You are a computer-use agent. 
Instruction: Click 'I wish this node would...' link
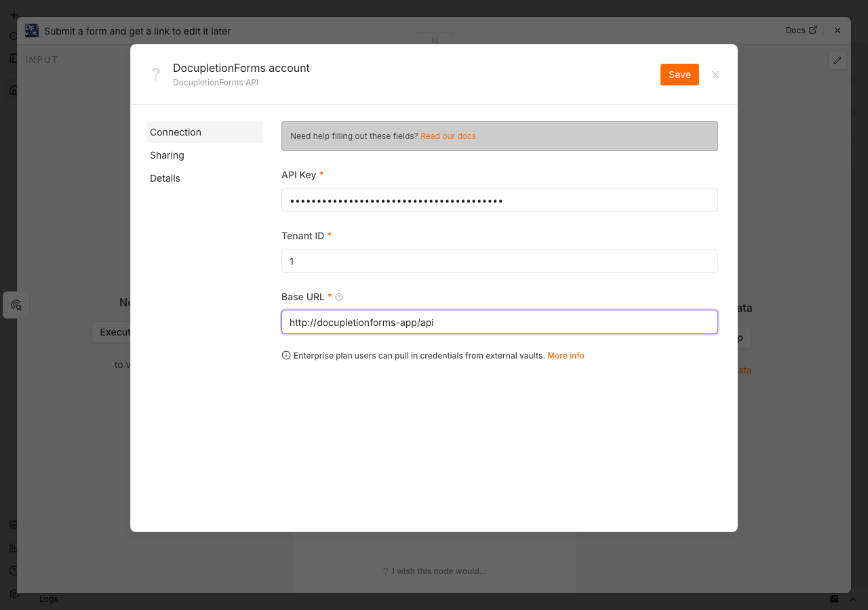coord(435,571)
